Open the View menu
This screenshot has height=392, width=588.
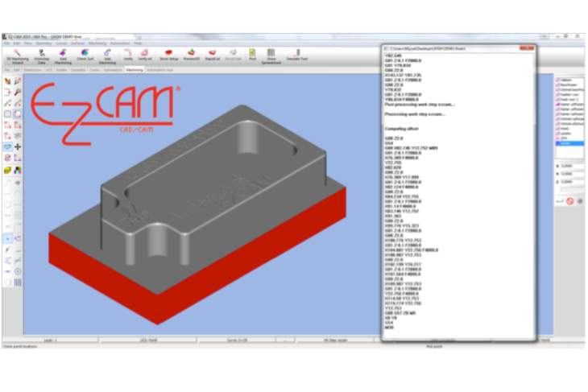[x=27, y=43]
